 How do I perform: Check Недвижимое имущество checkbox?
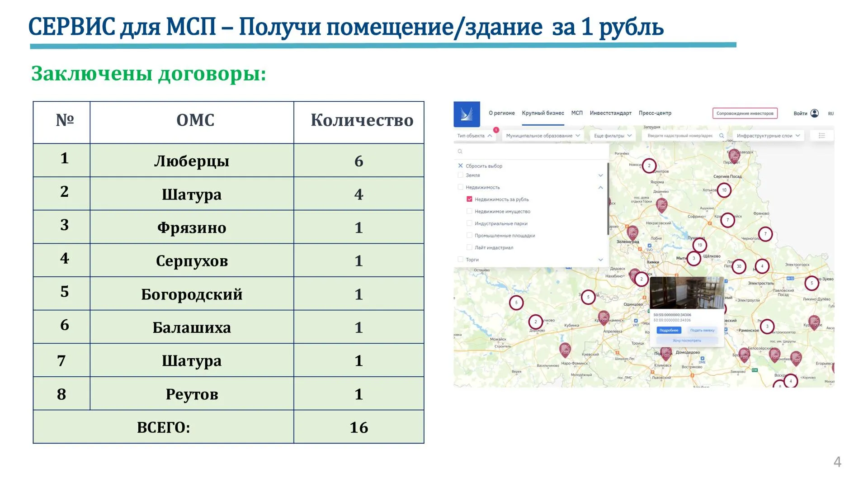pos(469,211)
